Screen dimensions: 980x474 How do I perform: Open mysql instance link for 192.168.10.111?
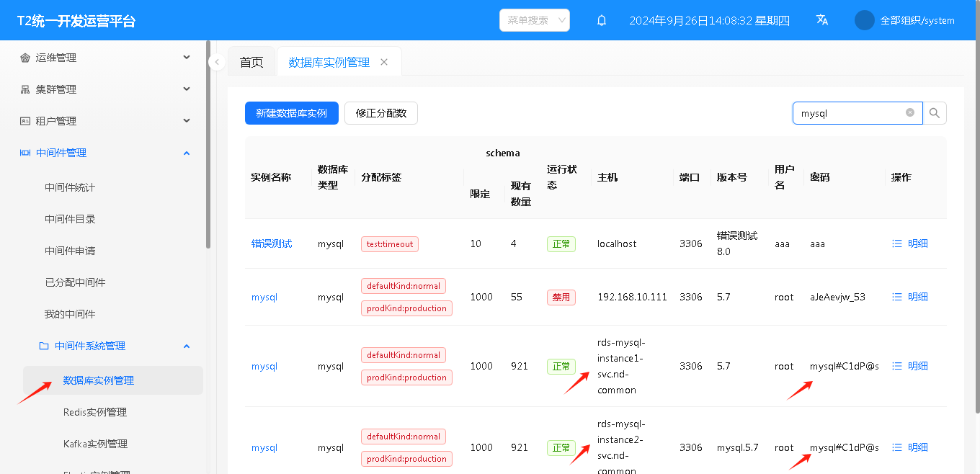click(264, 297)
